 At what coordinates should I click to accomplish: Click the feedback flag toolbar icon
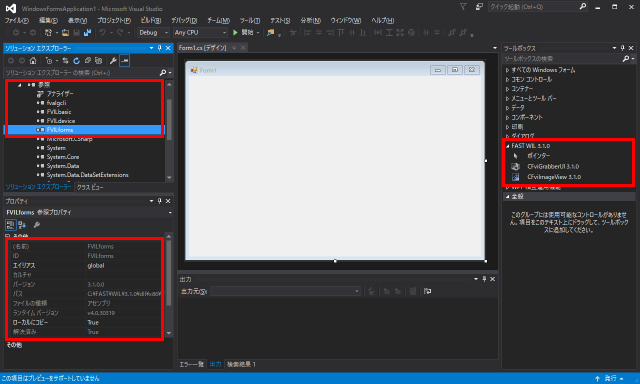(x=270, y=33)
